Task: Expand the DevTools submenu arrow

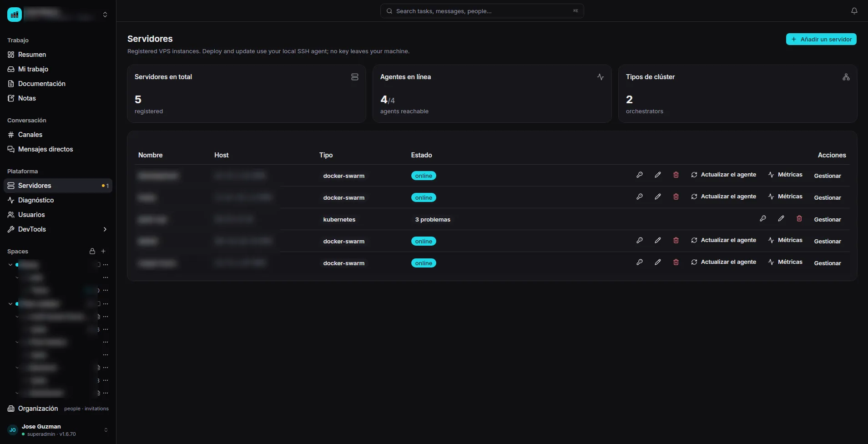Action: pos(105,229)
